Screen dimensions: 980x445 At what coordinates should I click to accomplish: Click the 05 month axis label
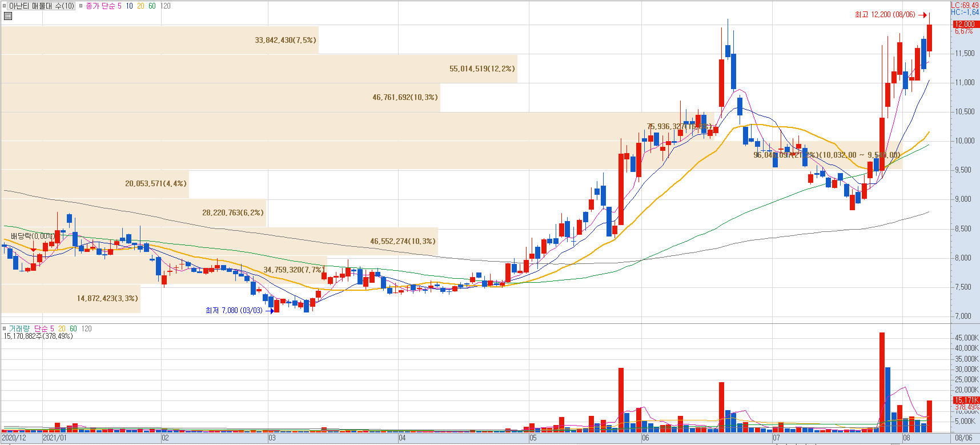click(x=533, y=438)
